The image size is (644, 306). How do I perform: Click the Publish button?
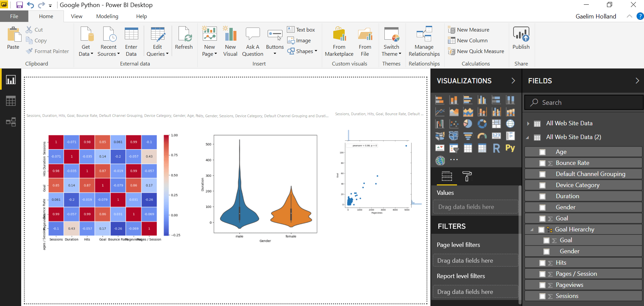pyautogui.click(x=521, y=37)
